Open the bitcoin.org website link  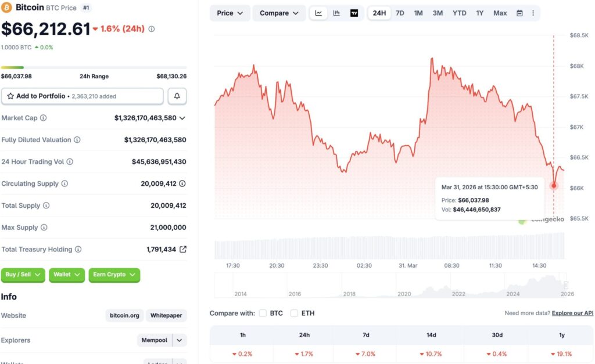pos(124,315)
